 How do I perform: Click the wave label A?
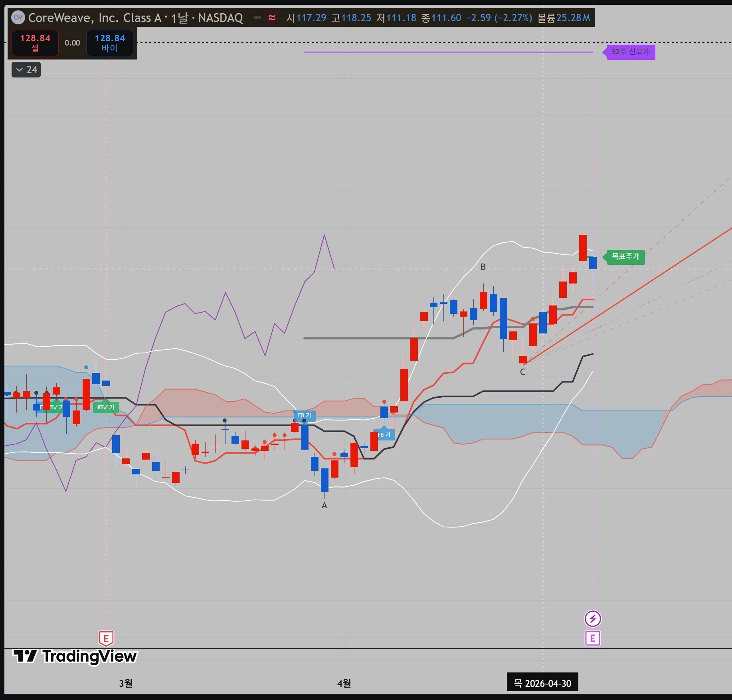324,505
